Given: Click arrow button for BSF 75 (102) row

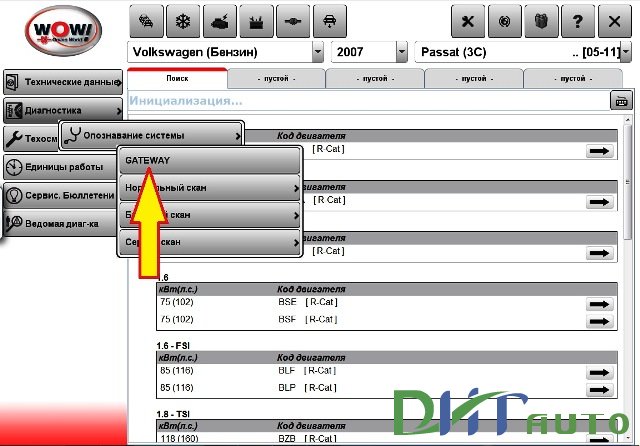Looking at the screenshot, I should pyautogui.click(x=600, y=321).
